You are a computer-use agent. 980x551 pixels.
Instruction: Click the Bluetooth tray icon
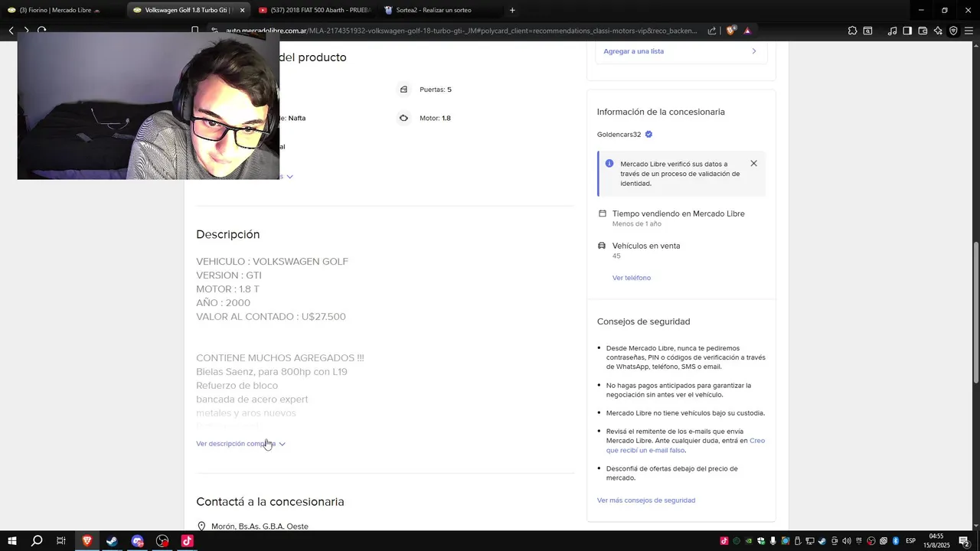[896, 541]
